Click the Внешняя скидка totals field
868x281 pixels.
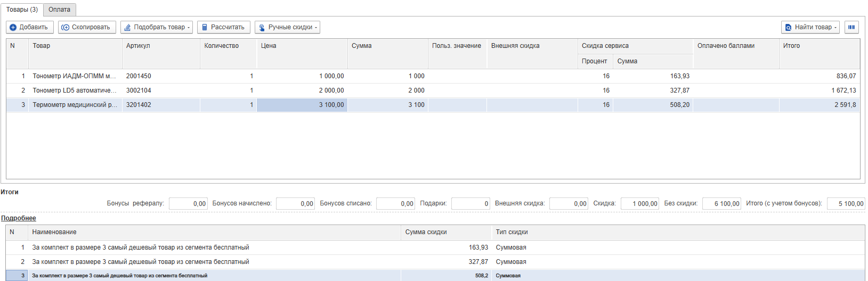click(x=569, y=203)
